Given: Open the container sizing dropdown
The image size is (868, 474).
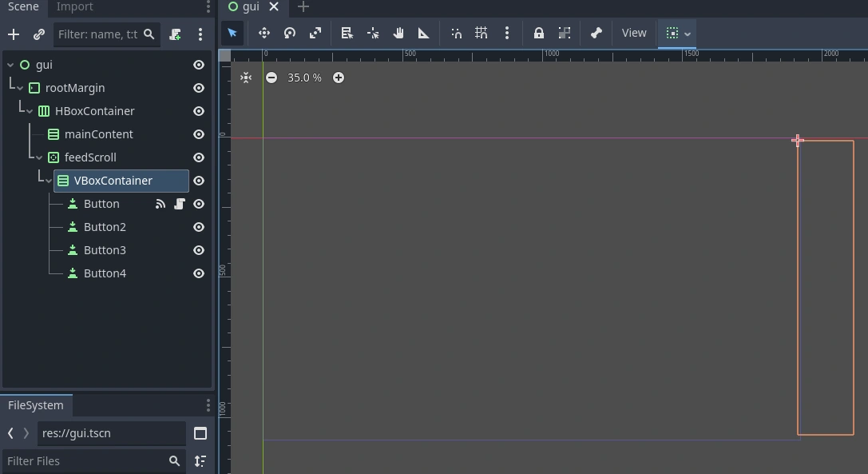Looking at the screenshot, I should 677,33.
